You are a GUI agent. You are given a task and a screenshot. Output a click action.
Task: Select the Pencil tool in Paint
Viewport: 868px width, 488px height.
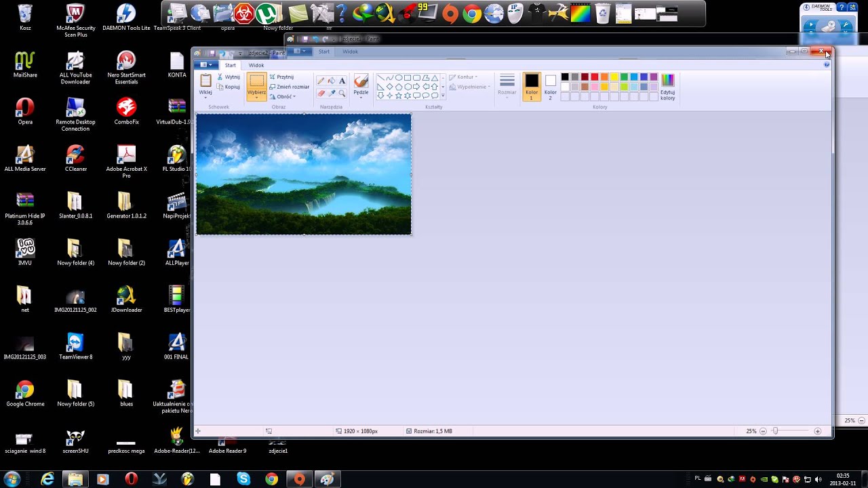point(321,81)
